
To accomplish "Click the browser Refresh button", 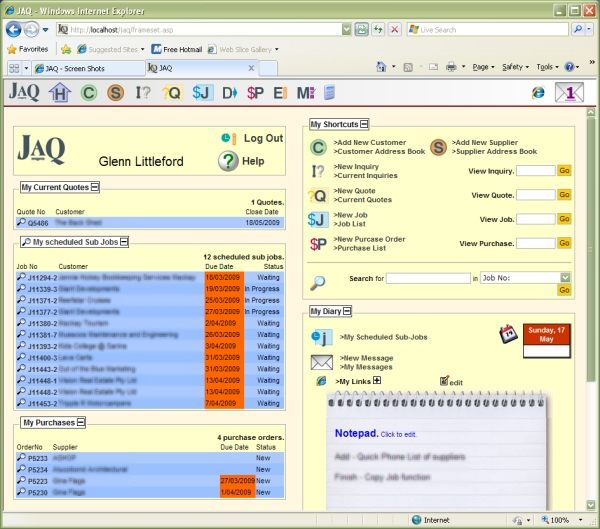I will point(378,29).
